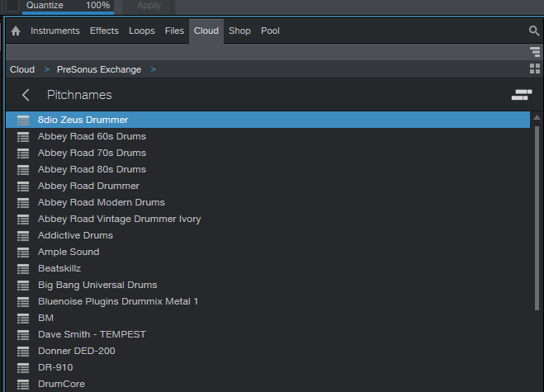Adjust the Quantize 100% strength slider

tap(68, 7)
